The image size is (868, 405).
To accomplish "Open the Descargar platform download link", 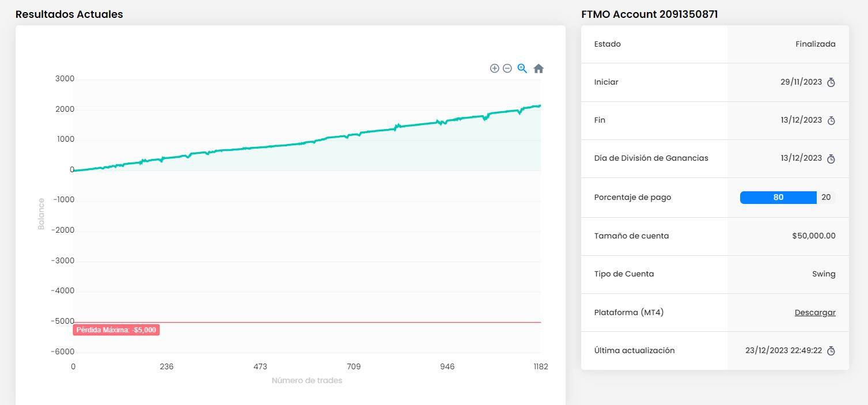I will coord(815,312).
